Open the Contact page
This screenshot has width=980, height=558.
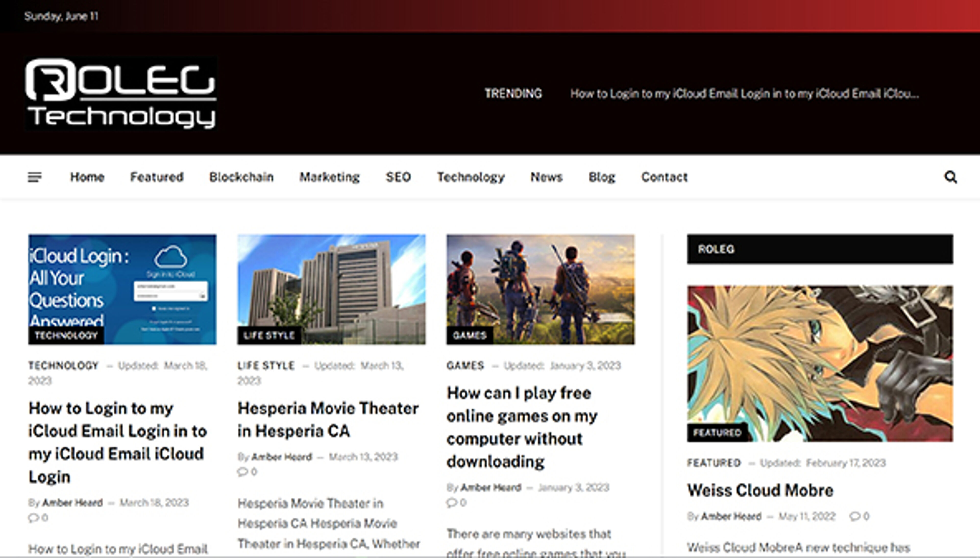click(664, 177)
